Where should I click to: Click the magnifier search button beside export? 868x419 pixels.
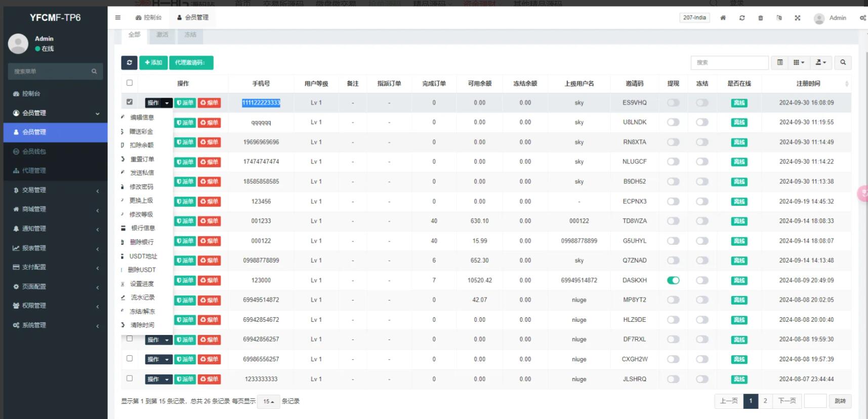(843, 62)
